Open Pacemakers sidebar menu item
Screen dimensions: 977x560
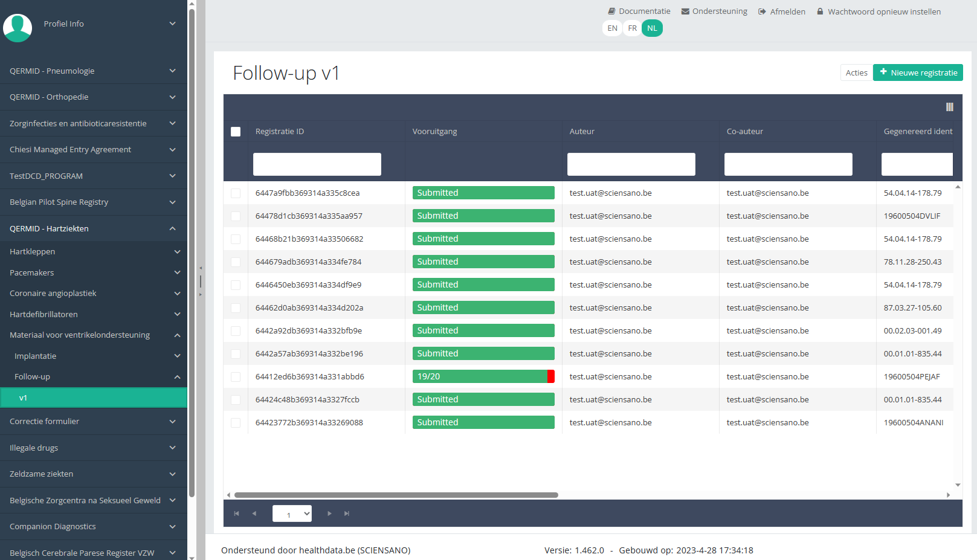93,272
